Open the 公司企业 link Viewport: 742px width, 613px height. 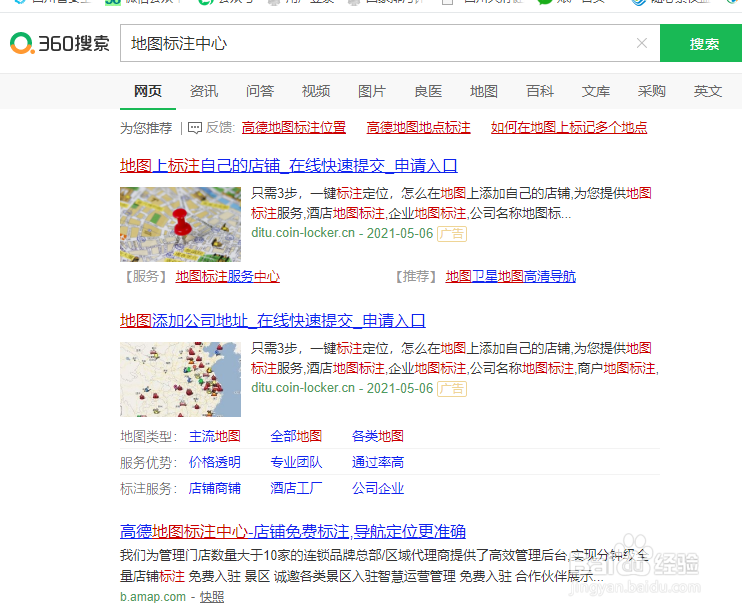pos(378,488)
